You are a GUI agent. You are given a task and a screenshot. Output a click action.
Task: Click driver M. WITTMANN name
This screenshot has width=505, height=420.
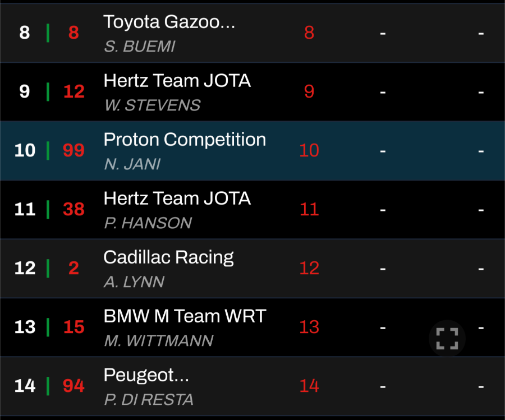click(159, 341)
